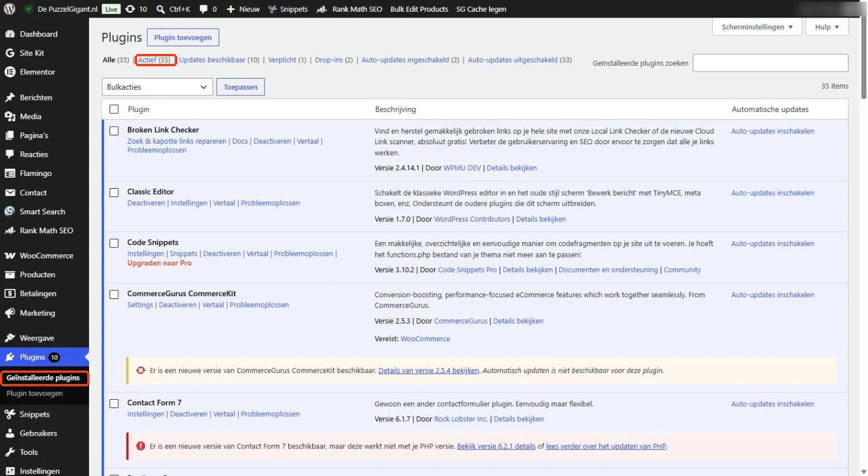The width and height of the screenshot is (868, 476).
Task: Open Dashboard in the sidebar
Action: click(x=39, y=34)
